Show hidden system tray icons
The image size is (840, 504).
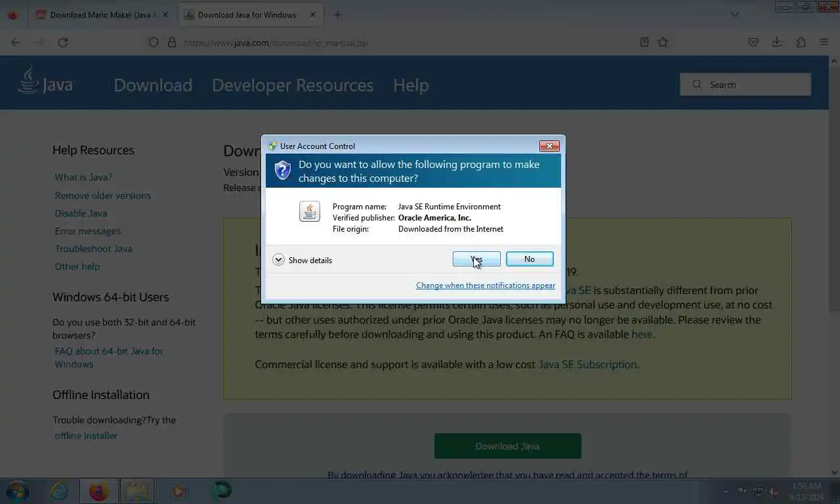click(726, 492)
